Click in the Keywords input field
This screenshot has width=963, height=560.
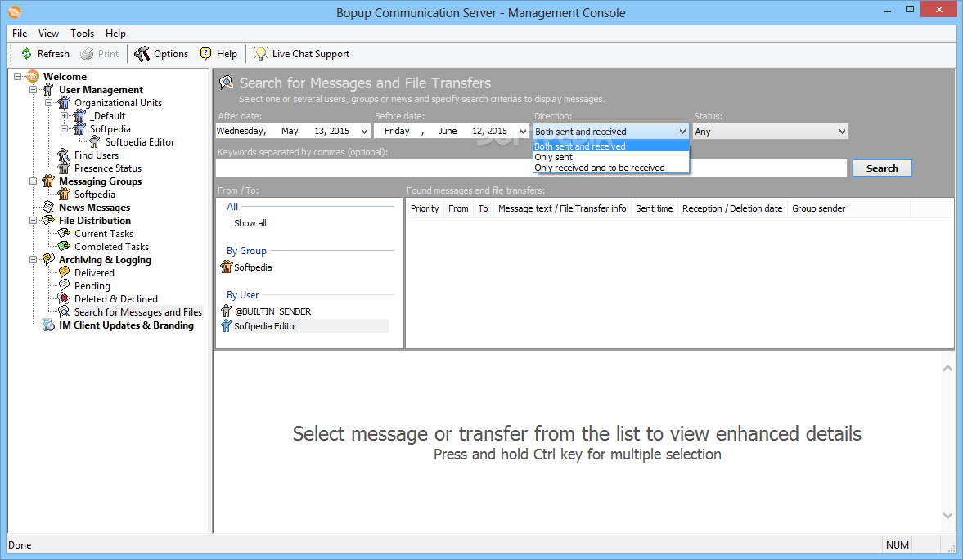tap(531, 168)
